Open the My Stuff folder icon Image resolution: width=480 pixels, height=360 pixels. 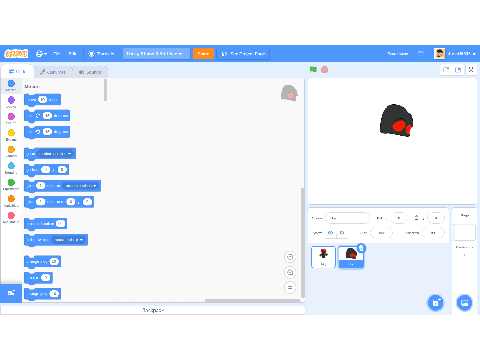[421, 53]
